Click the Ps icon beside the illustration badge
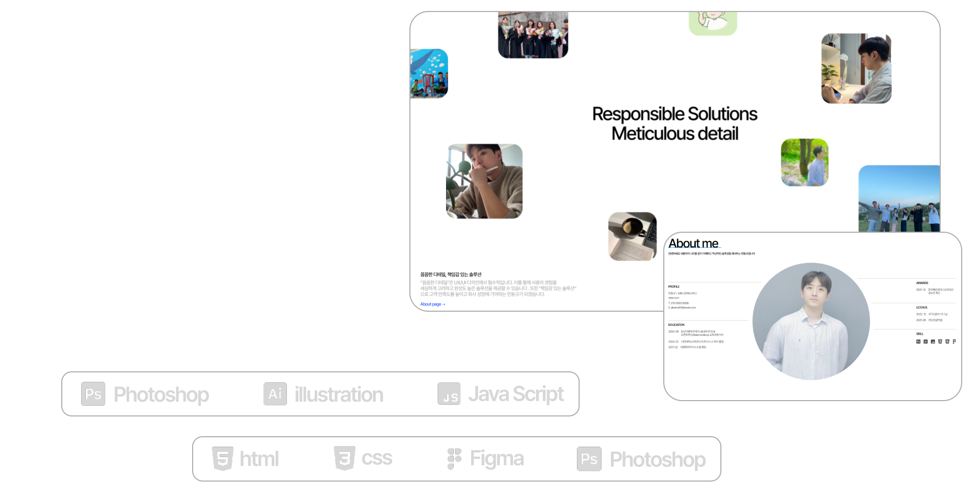980x500 pixels. [93, 394]
